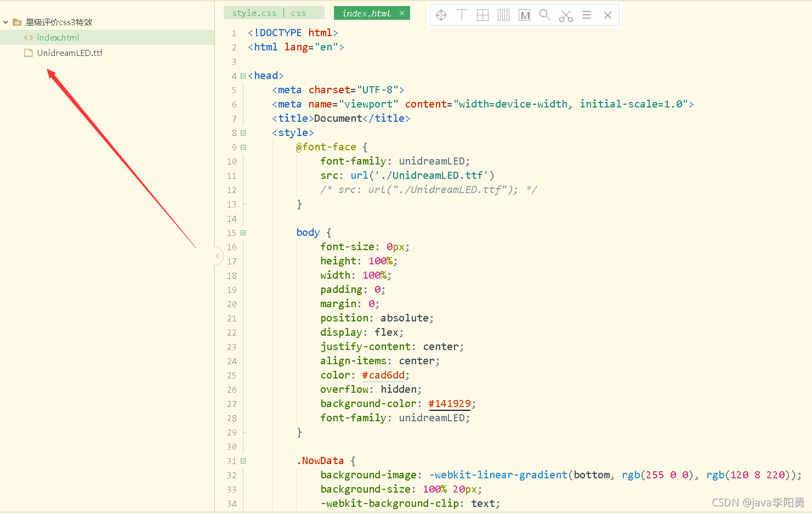Fold the .NowData rule at line 31
812x514 pixels.
pos(243,461)
